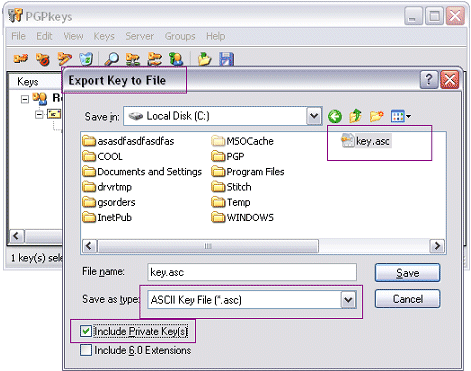Open the Edit menu
471x371 pixels.
44,36
